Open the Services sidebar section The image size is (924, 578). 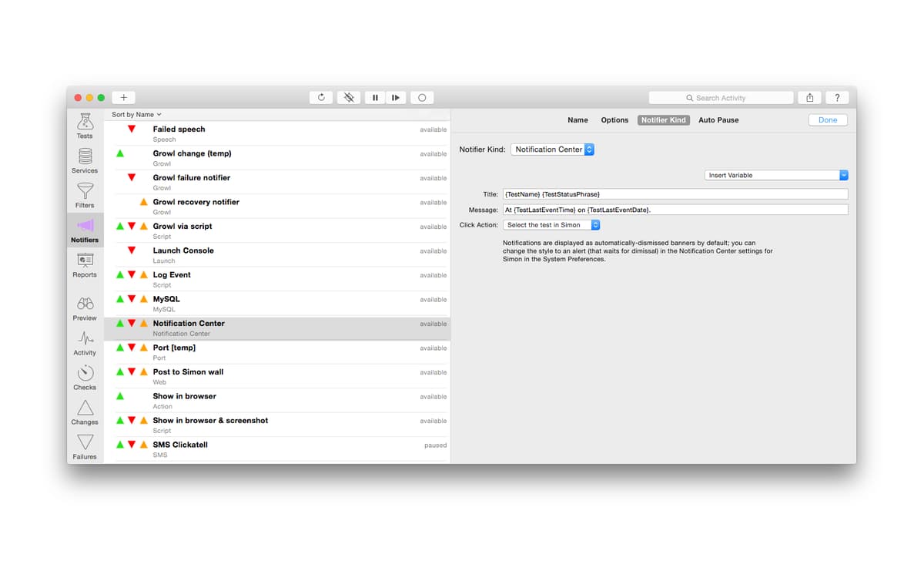pyautogui.click(x=85, y=158)
